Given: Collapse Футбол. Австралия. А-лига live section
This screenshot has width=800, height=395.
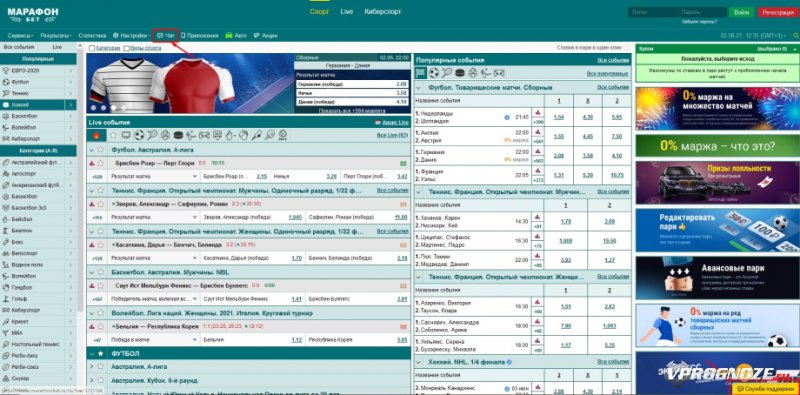Looking at the screenshot, I should 91,150.
